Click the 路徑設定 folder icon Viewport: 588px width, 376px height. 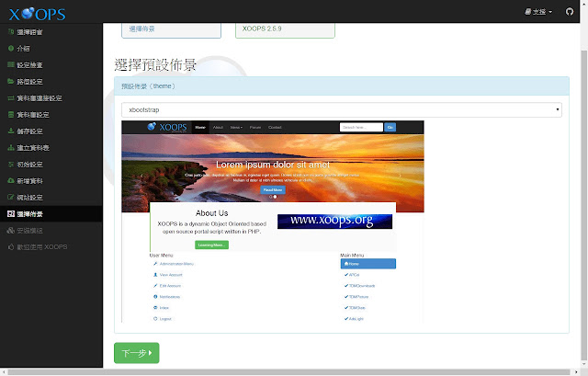tap(11, 82)
